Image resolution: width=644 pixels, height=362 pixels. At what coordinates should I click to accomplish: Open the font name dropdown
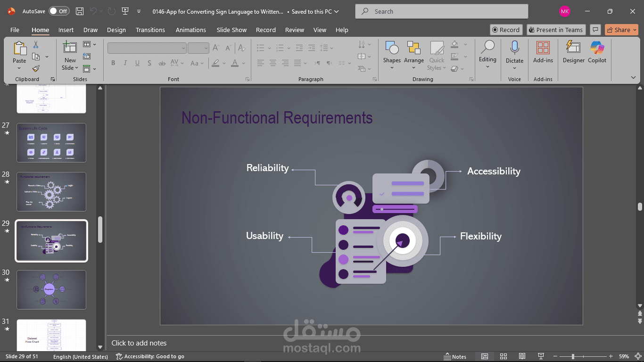(183, 48)
